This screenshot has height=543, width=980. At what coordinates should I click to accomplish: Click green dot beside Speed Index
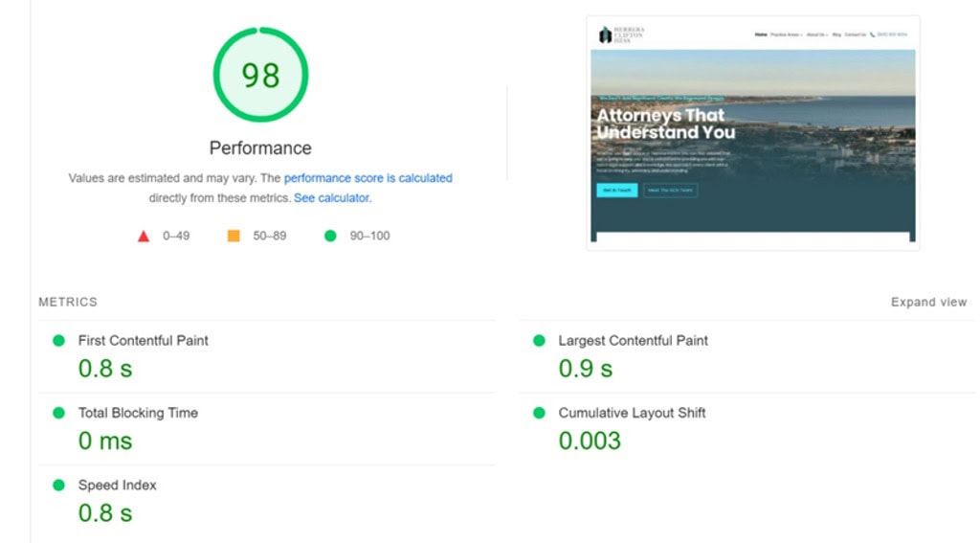pos(58,485)
